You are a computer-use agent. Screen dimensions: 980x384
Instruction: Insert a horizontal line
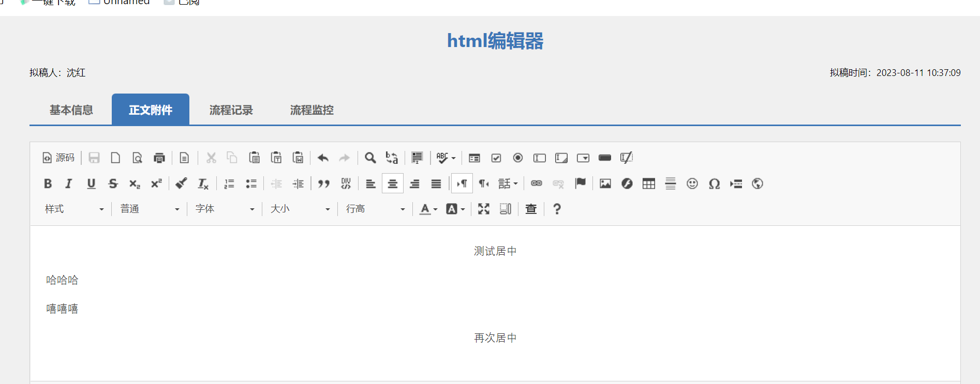671,183
